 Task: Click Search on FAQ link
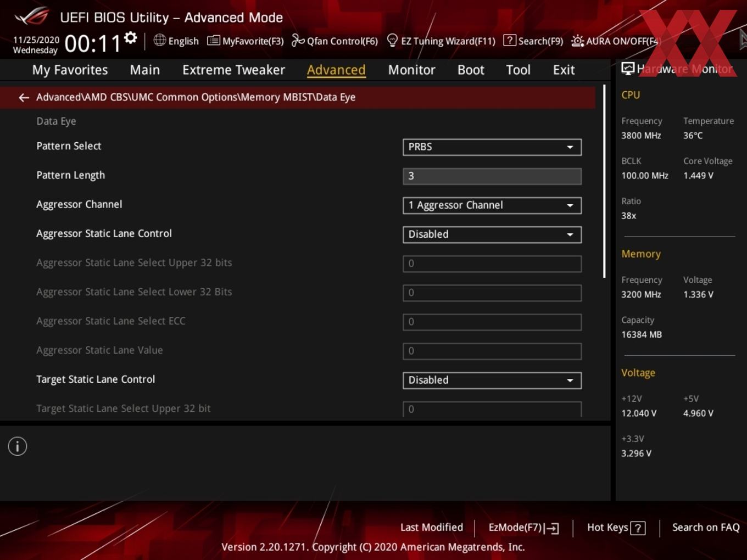[x=706, y=527]
